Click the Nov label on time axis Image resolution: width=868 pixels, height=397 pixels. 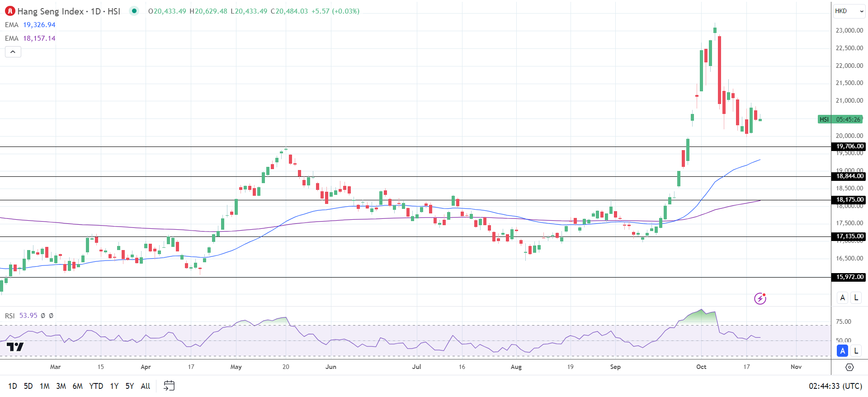coord(796,367)
